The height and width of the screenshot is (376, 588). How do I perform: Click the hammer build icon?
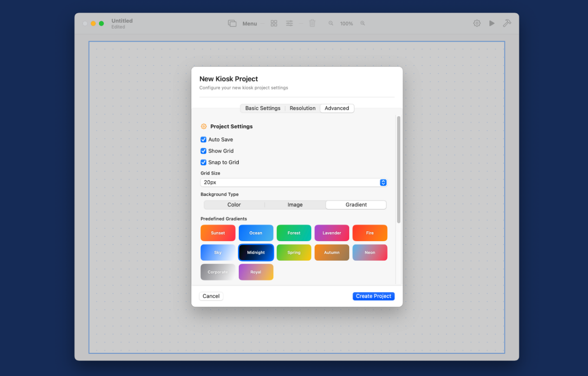[507, 23]
